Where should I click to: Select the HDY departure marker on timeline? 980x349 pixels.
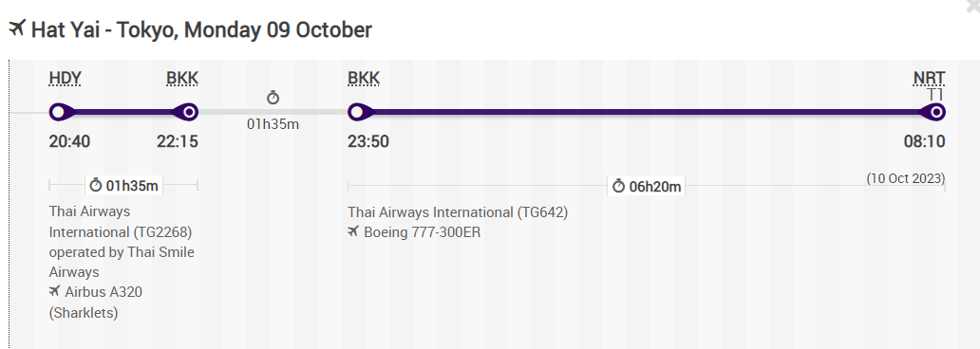pyautogui.click(x=58, y=112)
